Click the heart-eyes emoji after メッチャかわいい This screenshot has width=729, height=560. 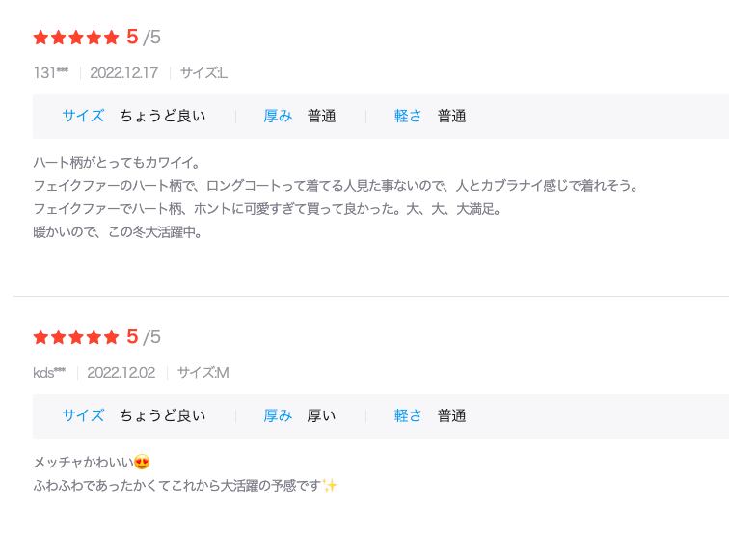pyautogui.click(x=142, y=463)
